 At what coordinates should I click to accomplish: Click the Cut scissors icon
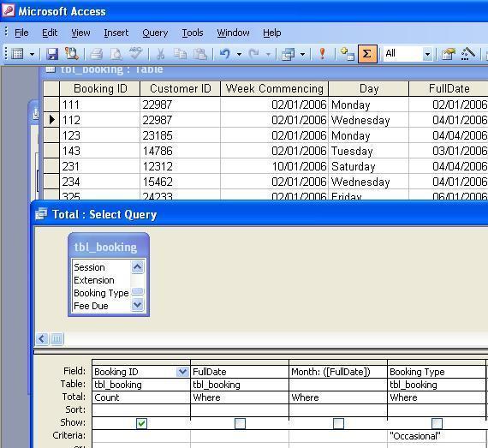coord(160,54)
